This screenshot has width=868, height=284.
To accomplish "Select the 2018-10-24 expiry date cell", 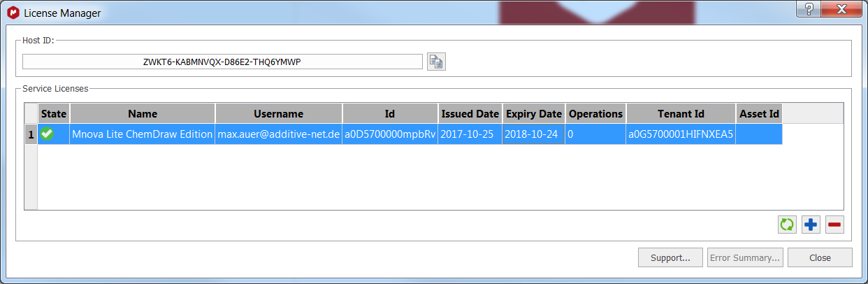I will click(x=534, y=134).
